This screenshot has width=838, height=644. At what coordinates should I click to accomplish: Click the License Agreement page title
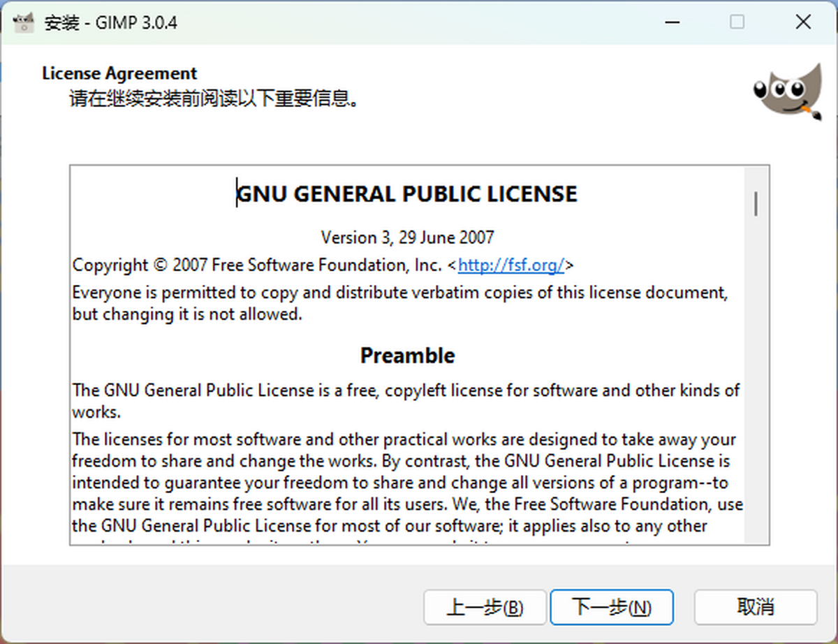(x=119, y=73)
